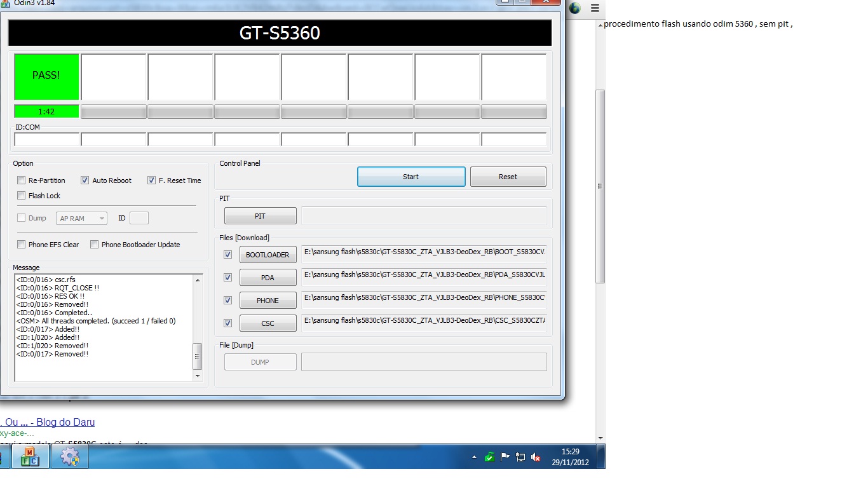Select the '<ID:0/017> Removed!!' log line
Screen dimensions: 868x488
tap(52, 354)
